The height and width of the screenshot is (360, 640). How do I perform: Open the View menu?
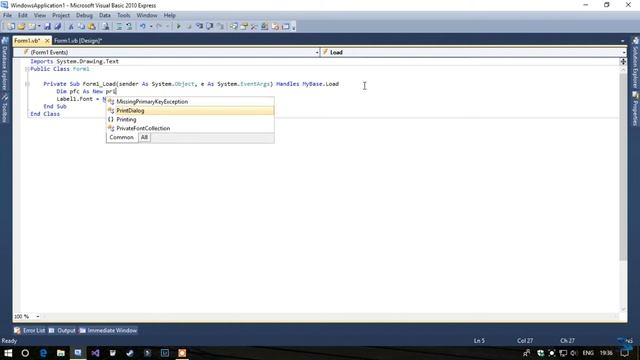click(x=40, y=15)
